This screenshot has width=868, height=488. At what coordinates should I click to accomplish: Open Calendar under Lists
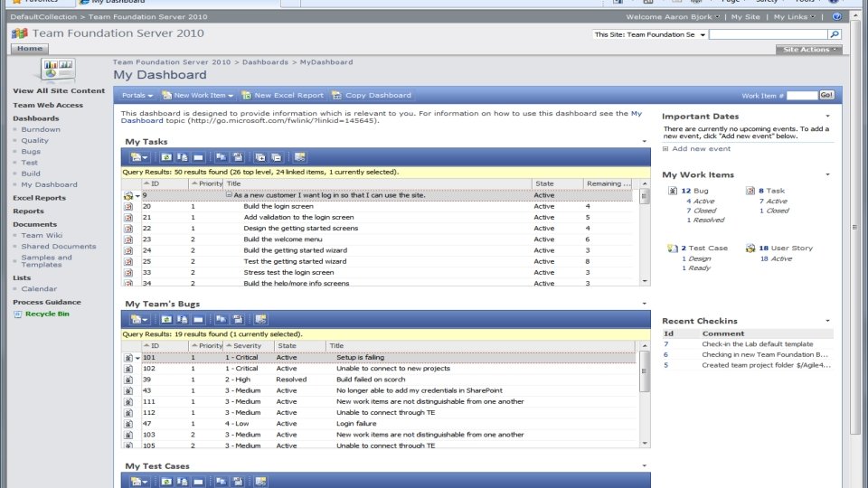tap(39, 289)
